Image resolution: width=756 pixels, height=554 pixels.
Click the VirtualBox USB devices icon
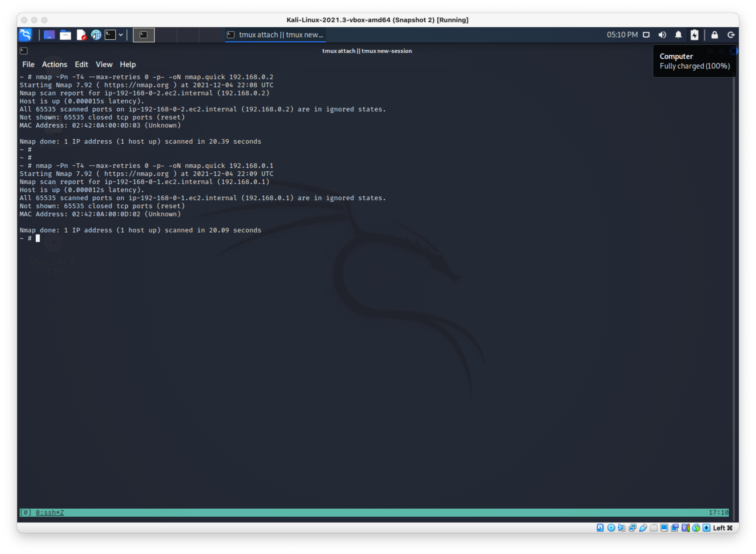[x=643, y=528]
